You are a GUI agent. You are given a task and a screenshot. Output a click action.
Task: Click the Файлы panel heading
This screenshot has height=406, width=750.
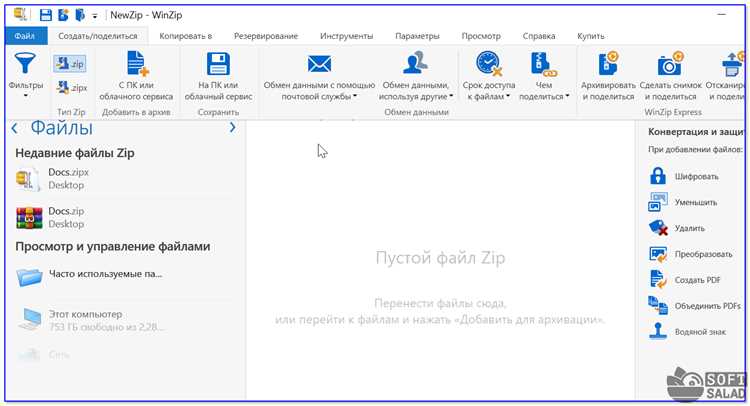(x=62, y=128)
